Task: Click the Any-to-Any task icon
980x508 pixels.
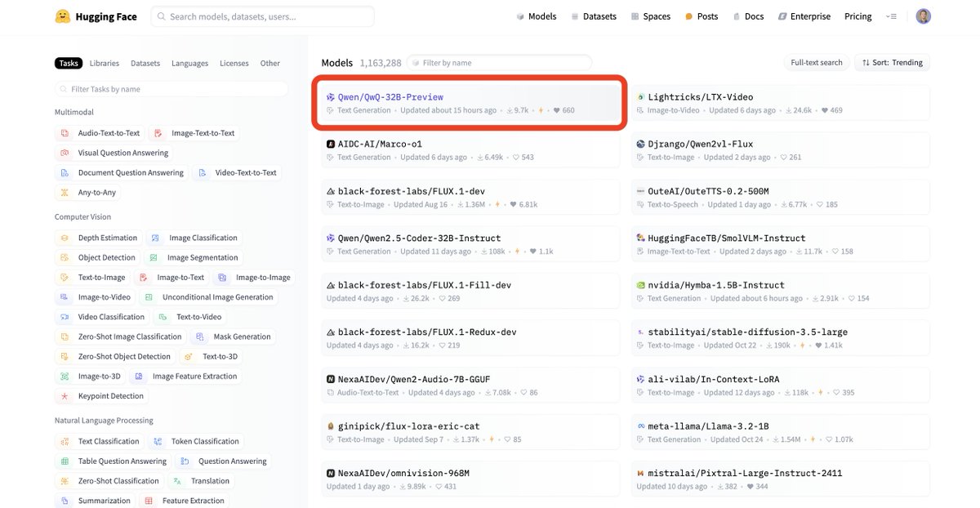Action: pos(65,193)
